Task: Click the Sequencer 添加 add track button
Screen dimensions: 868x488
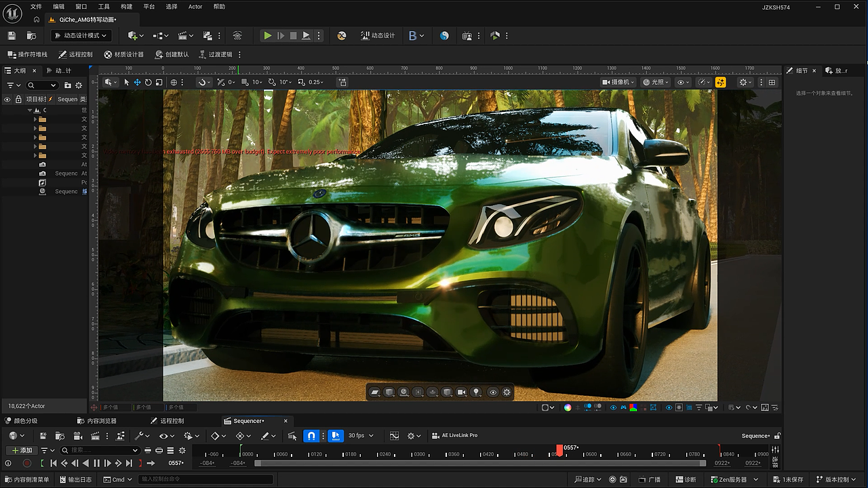Action: [x=22, y=450]
